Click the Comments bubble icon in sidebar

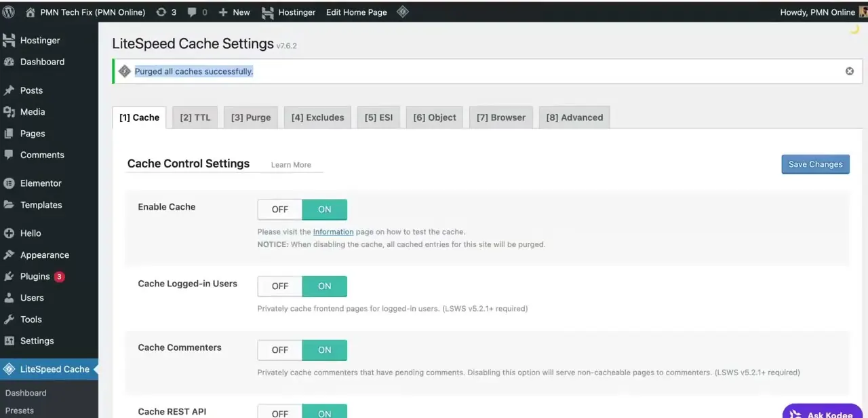click(9, 155)
